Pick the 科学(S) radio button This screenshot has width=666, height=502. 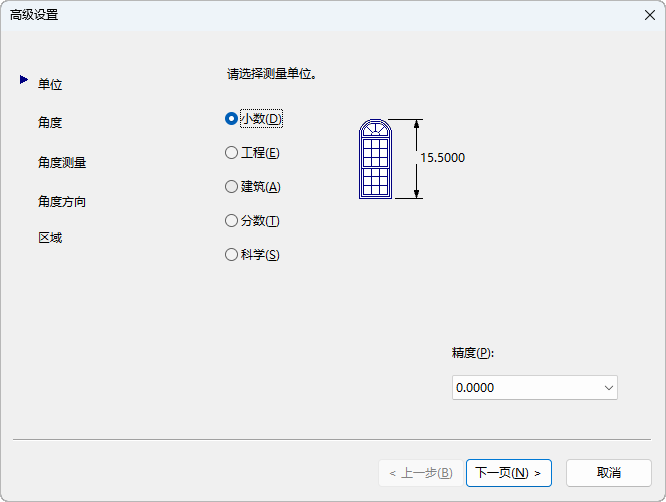tap(232, 254)
